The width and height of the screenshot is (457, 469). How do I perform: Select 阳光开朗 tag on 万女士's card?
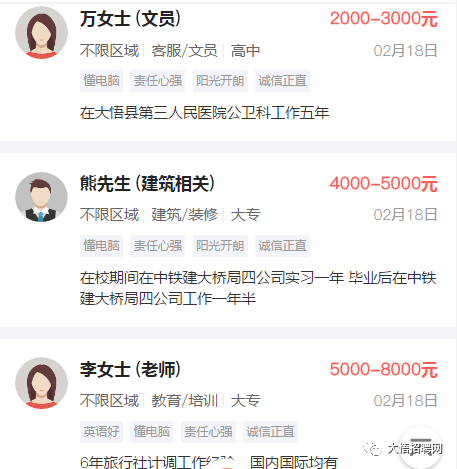pyautogui.click(x=220, y=81)
